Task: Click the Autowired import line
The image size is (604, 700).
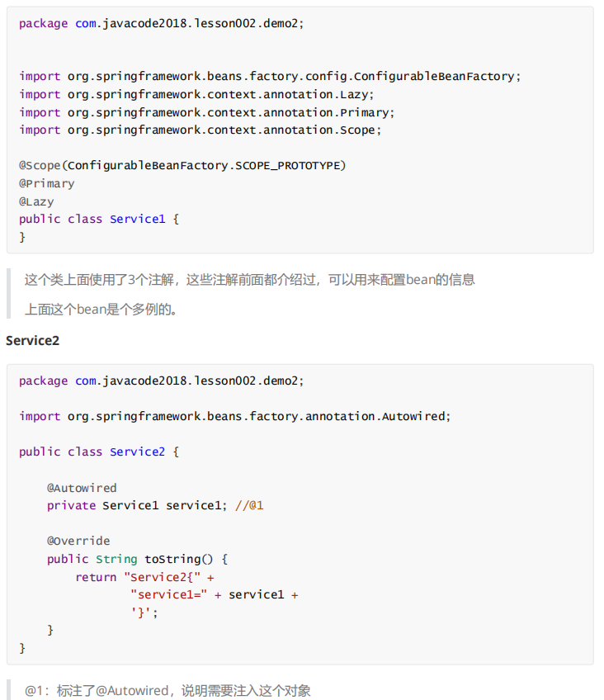Action: click(235, 416)
